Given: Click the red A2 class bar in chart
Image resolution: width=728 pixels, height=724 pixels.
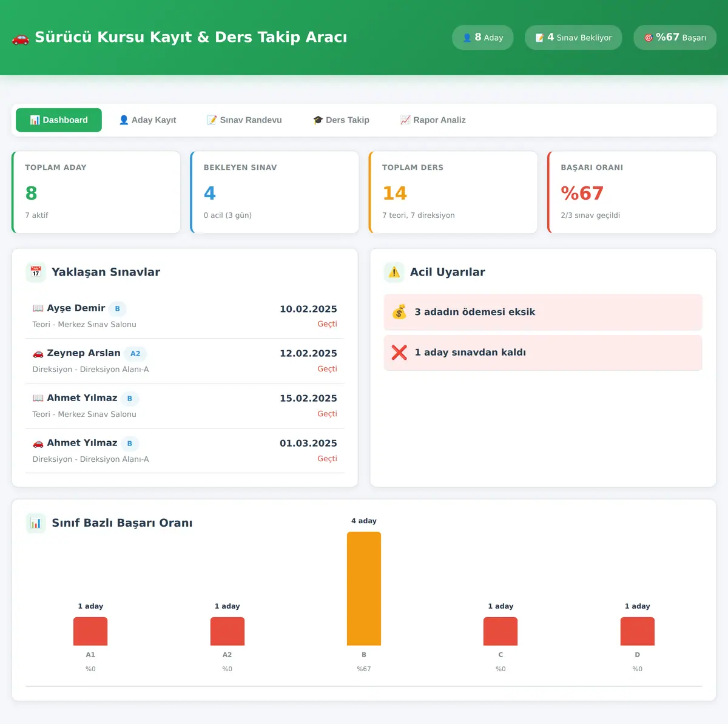Looking at the screenshot, I should (x=227, y=631).
